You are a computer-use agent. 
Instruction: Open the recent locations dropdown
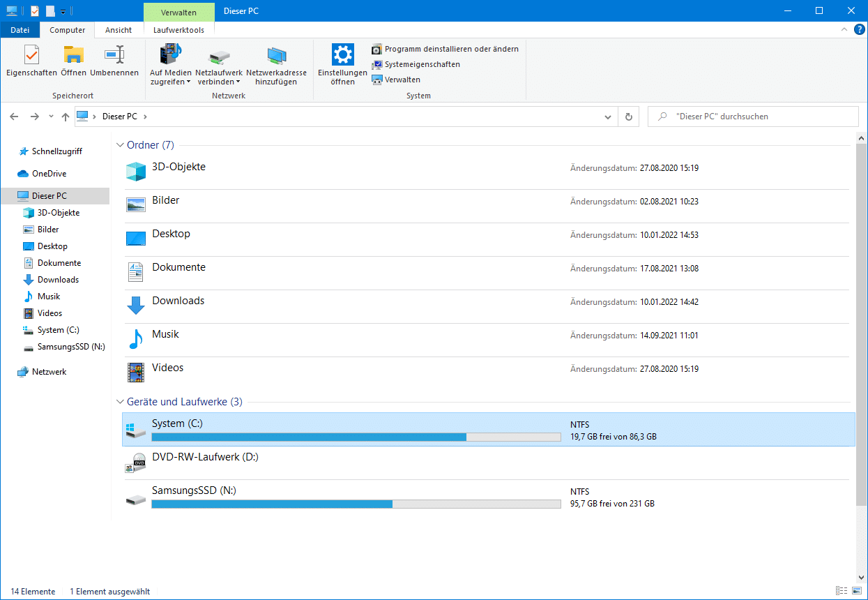51,117
